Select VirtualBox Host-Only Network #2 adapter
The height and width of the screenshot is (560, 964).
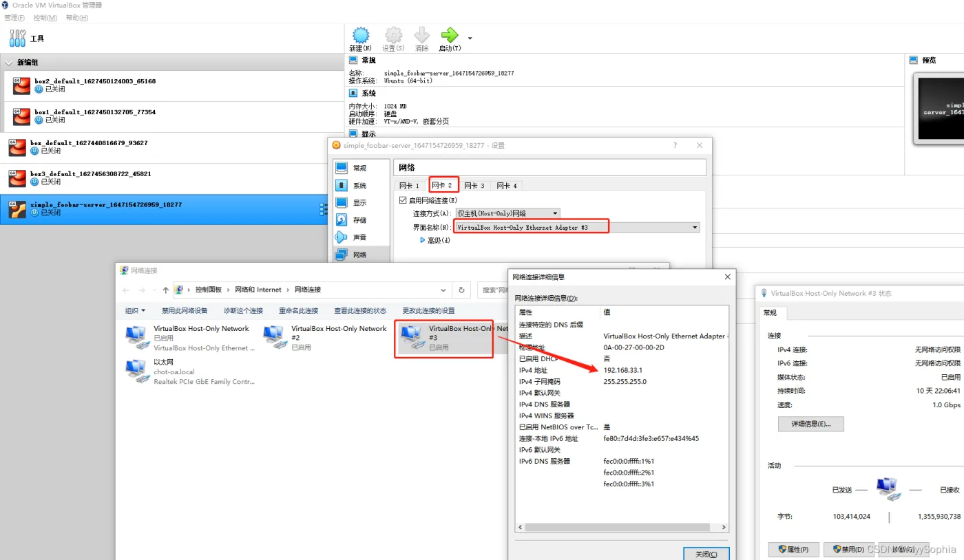(x=325, y=338)
